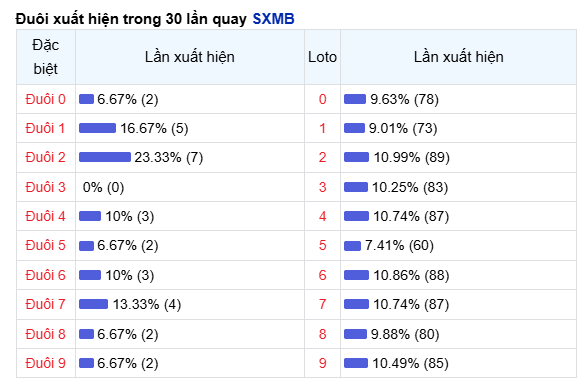Click the Loto 0 number cell
Image resolution: width=588 pixels, height=380 pixels.
[322, 99]
